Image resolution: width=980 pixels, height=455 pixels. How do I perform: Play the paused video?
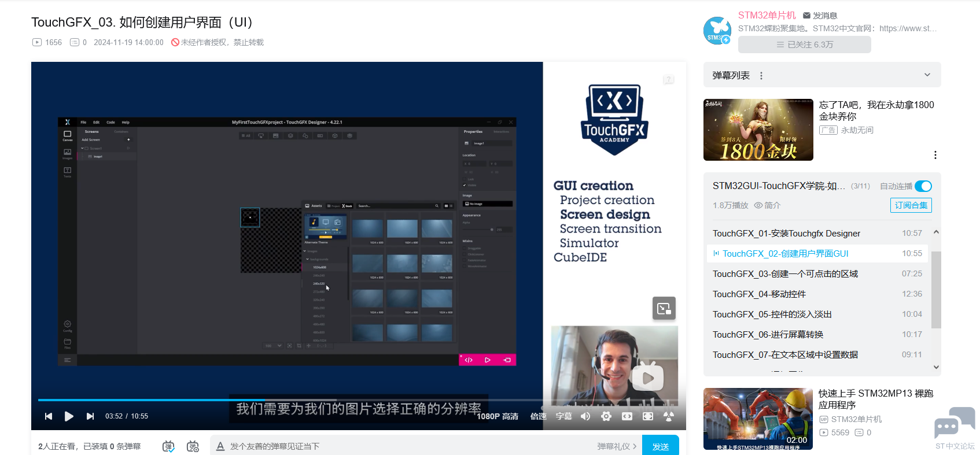[69, 416]
